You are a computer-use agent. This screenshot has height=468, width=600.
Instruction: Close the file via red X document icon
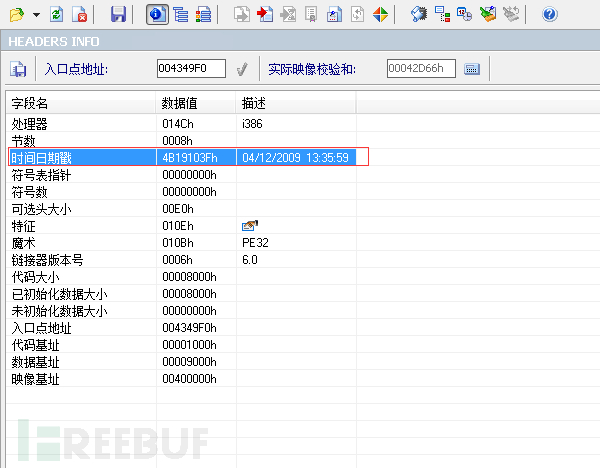pos(80,15)
